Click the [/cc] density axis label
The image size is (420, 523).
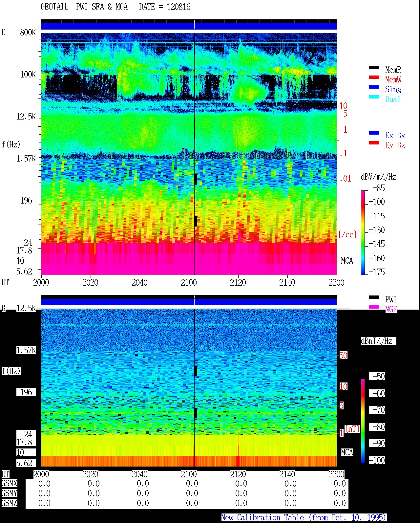(347, 234)
